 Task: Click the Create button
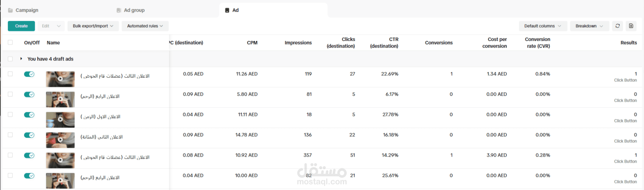[21, 26]
